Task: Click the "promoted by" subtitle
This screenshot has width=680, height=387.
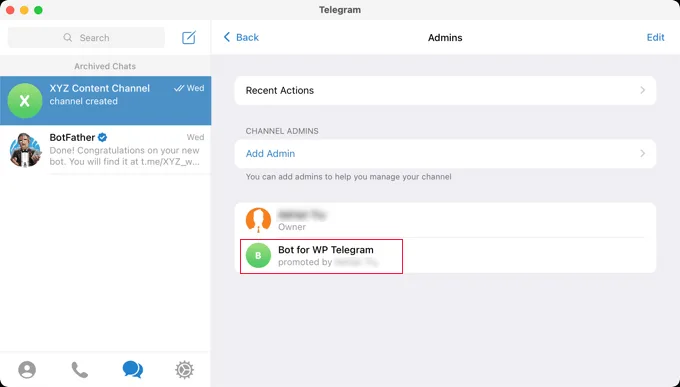Action: coord(305,262)
